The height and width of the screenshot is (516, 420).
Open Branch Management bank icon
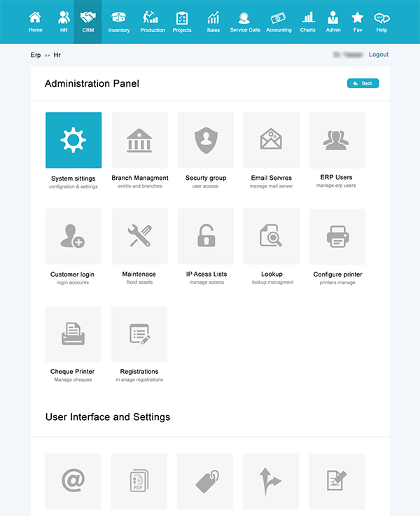(x=139, y=140)
